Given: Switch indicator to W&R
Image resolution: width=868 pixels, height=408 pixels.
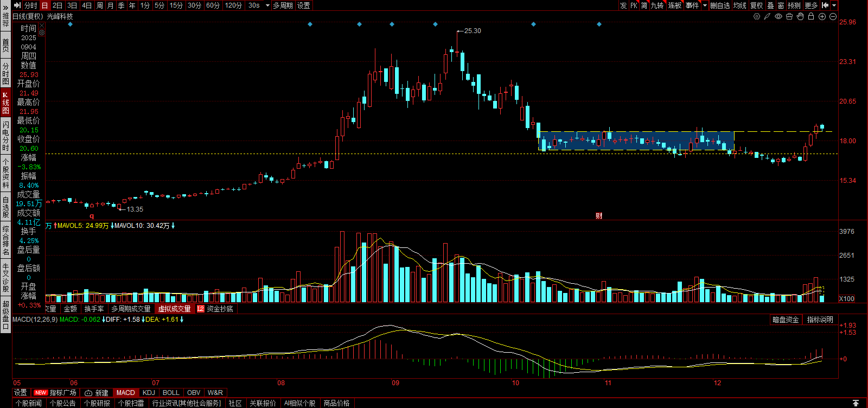Looking at the screenshot, I should coord(215,393).
